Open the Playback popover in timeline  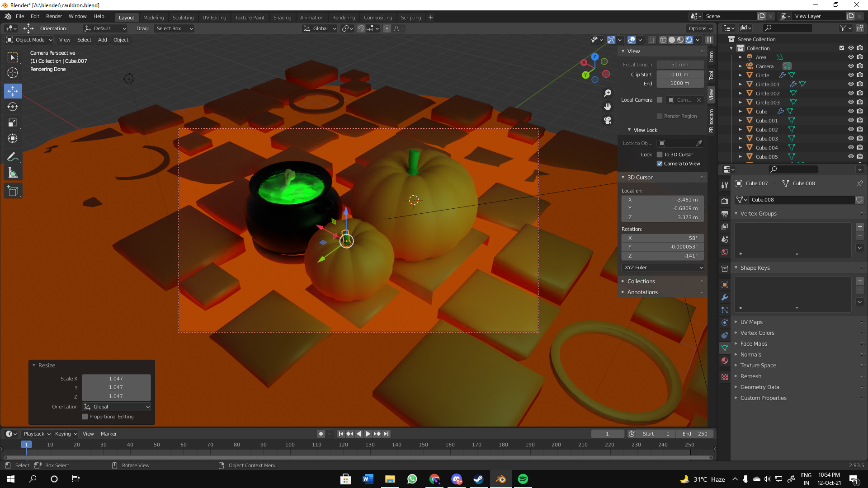(37, 434)
